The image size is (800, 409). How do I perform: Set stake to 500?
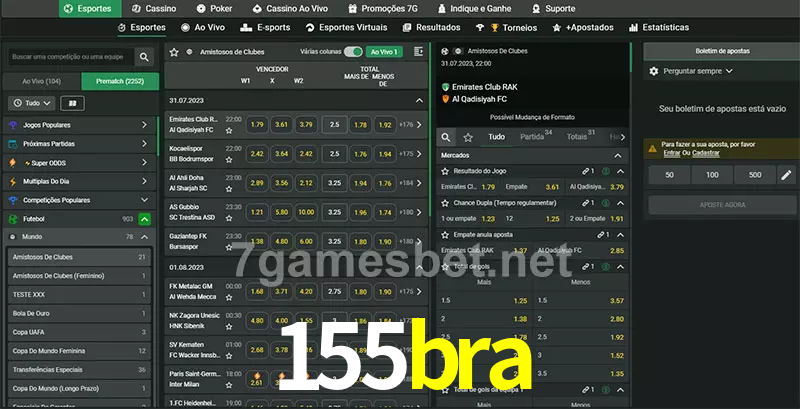(755, 175)
